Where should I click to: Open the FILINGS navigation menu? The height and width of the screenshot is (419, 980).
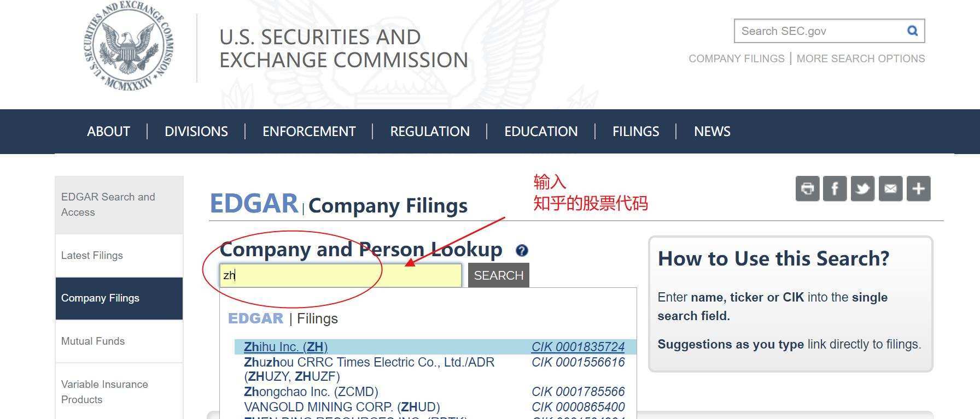coord(635,132)
